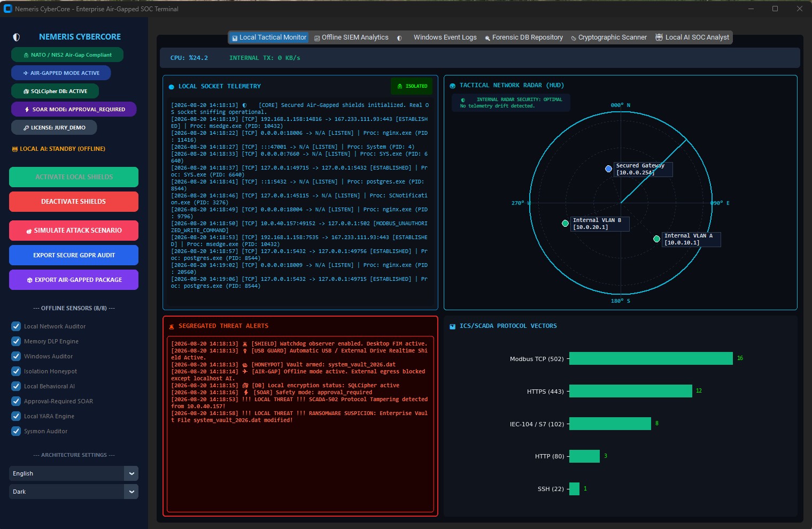Viewport: 812px width, 529px height.
Task: Click the ICS/SCADA Protocol Vectors panel icon
Action: pos(453,326)
